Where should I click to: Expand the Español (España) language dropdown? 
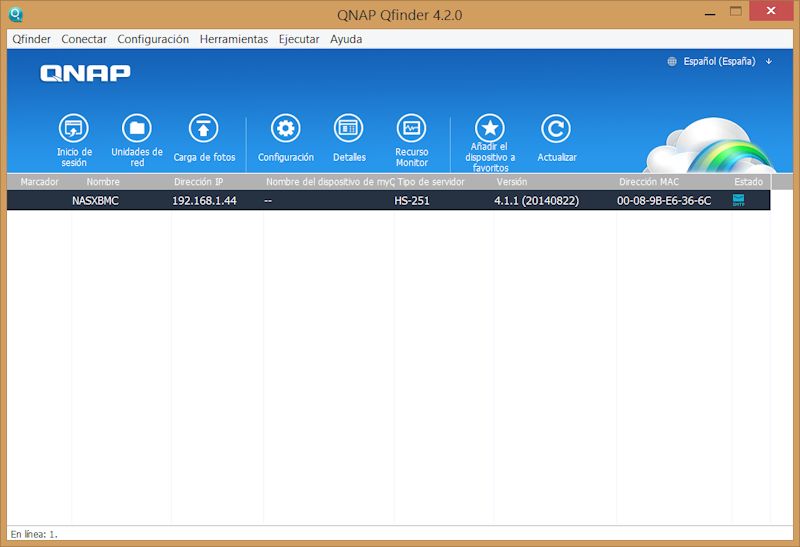pyautogui.click(x=768, y=61)
